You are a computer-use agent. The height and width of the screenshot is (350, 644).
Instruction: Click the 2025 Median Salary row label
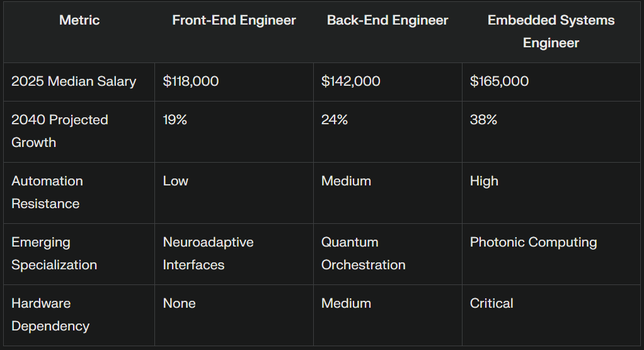(x=74, y=81)
